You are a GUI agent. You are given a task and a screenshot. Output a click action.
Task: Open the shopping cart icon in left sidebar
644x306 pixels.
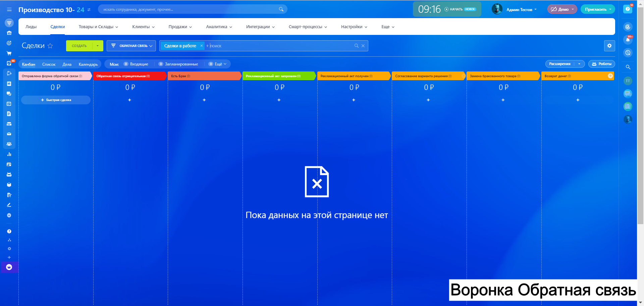(x=9, y=53)
